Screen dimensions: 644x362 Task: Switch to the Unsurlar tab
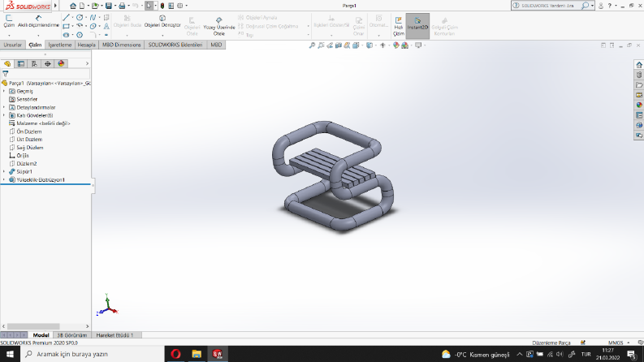pyautogui.click(x=13, y=45)
